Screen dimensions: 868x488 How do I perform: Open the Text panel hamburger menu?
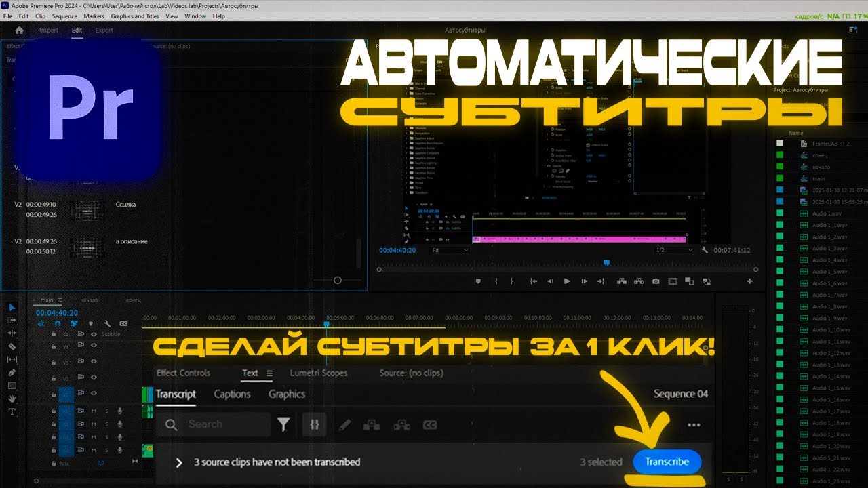[x=269, y=373]
